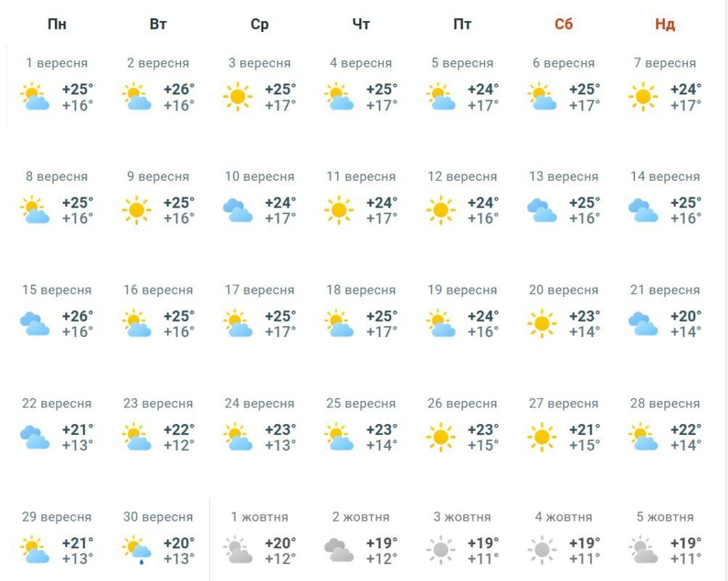Screen dimensions: 728x581
Task: Select the sunny icon for 20 вересня
Action: [x=541, y=323]
